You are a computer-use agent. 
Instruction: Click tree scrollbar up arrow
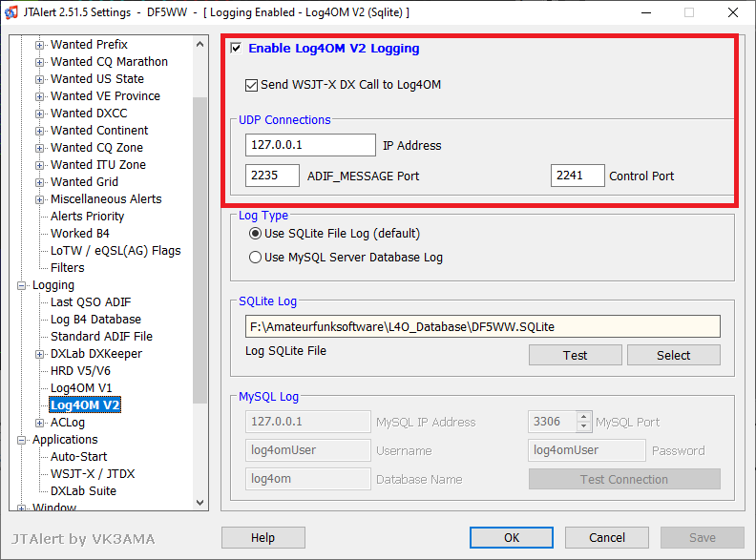[200, 44]
